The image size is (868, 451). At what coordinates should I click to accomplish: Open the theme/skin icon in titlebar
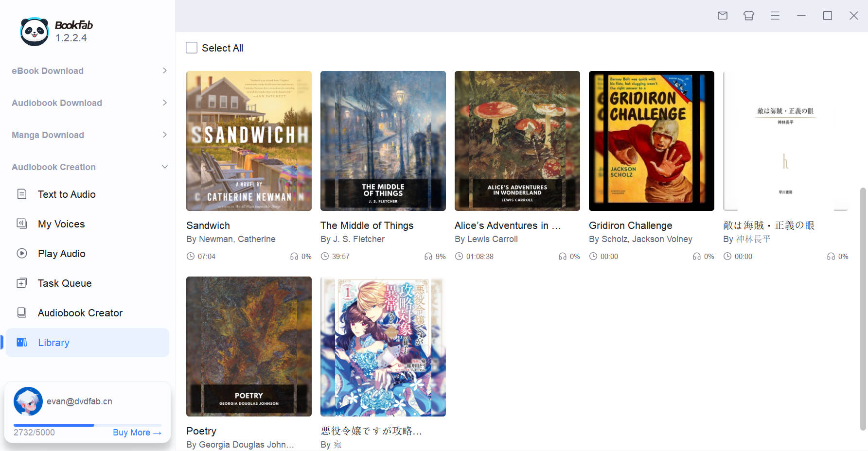[x=748, y=16]
